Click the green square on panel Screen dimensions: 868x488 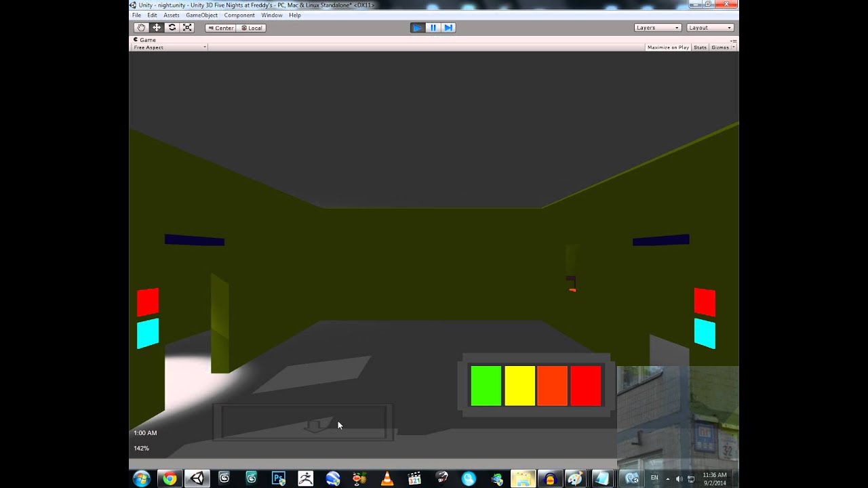point(486,386)
